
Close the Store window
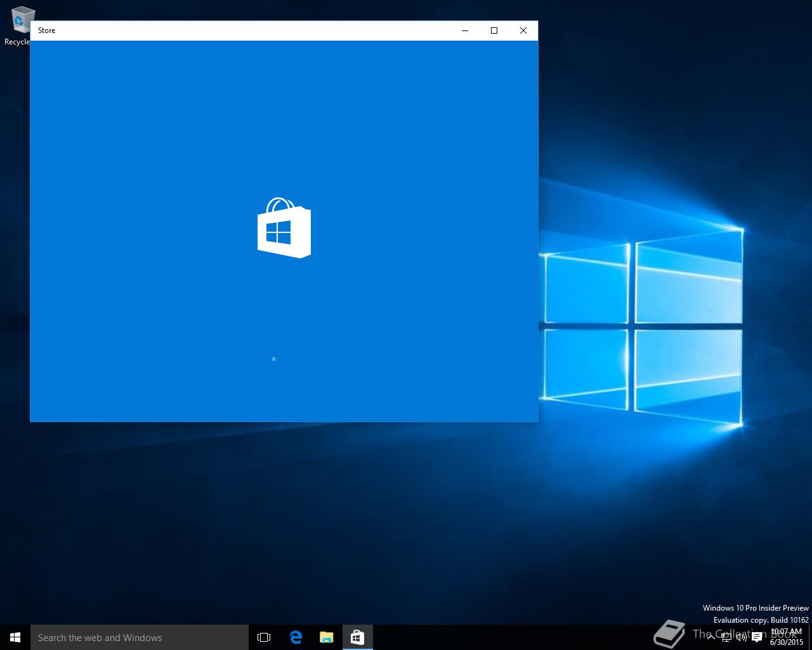tap(523, 30)
